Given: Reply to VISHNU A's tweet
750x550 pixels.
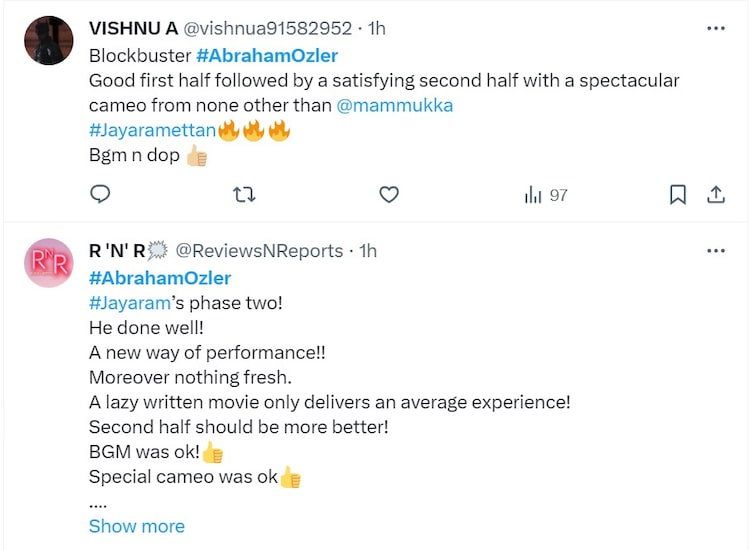Looking at the screenshot, I should coord(100,194).
